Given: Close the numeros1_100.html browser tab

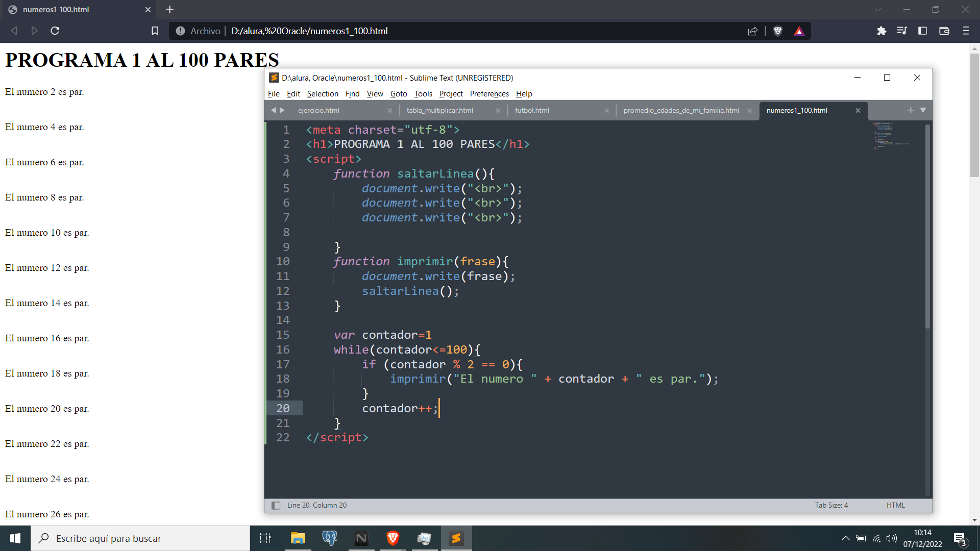Looking at the screenshot, I should tap(148, 10).
